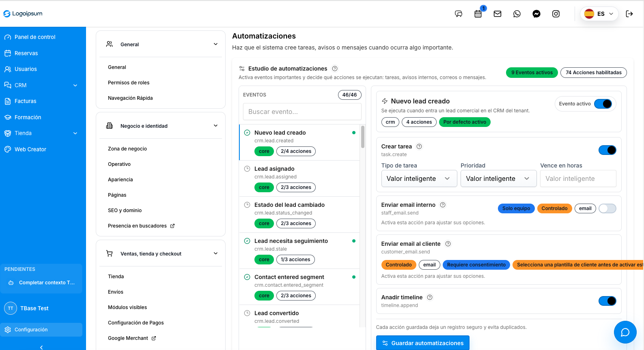Image resolution: width=644 pixels, height=350 pixels.
Task: Open the mail envelope icon in header
Action: [498, 14]
